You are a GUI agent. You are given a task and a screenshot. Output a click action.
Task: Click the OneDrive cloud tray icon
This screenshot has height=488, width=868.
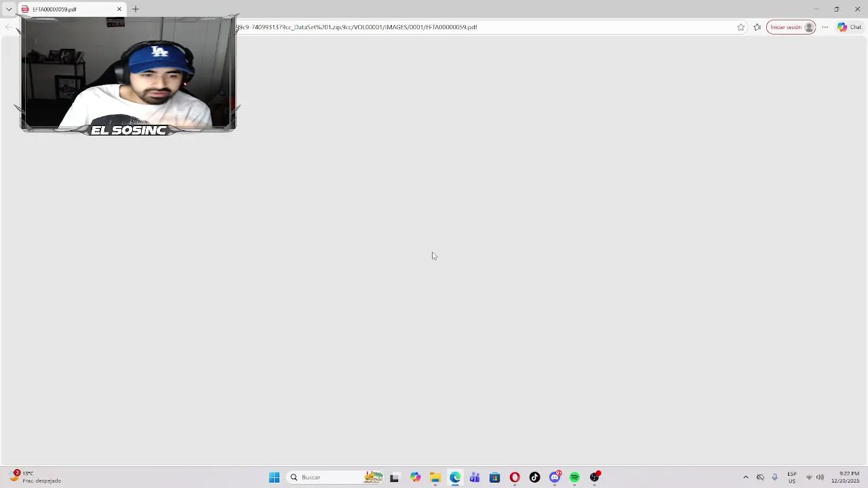(x=760, y=477)
